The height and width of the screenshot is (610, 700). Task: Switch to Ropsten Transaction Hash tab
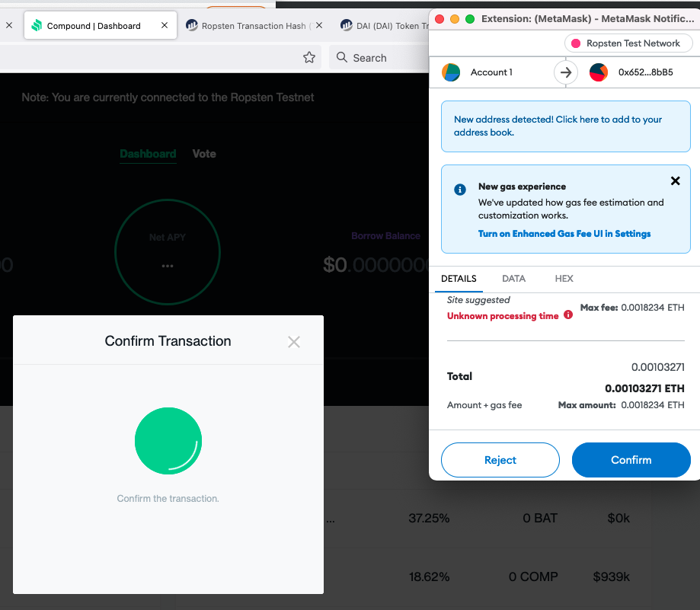(254, 26)
